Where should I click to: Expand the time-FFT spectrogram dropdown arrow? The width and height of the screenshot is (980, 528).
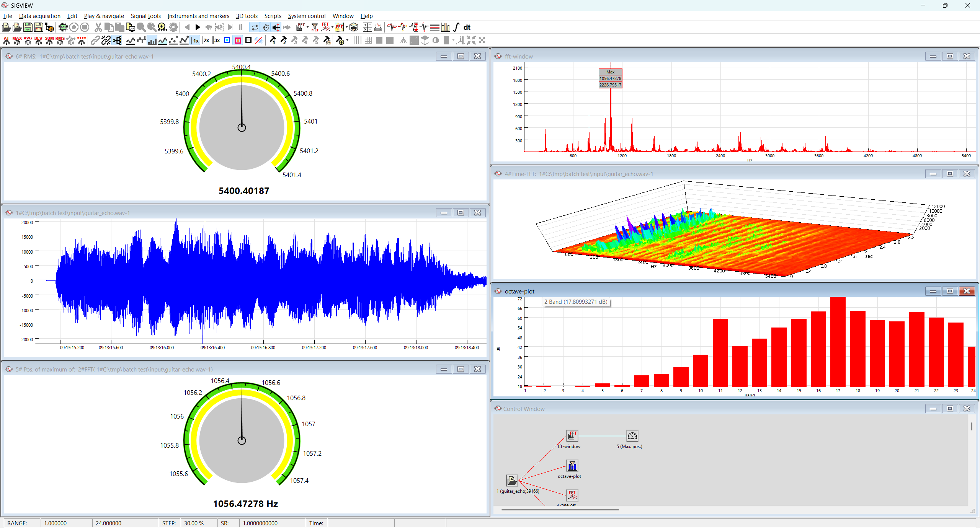[x=346, y=27]
